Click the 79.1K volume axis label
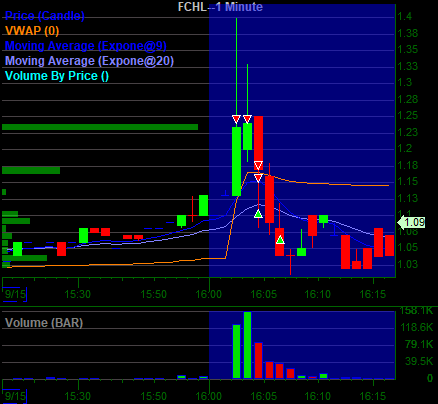The image size is (438, 404). click(x=419, y=344)
